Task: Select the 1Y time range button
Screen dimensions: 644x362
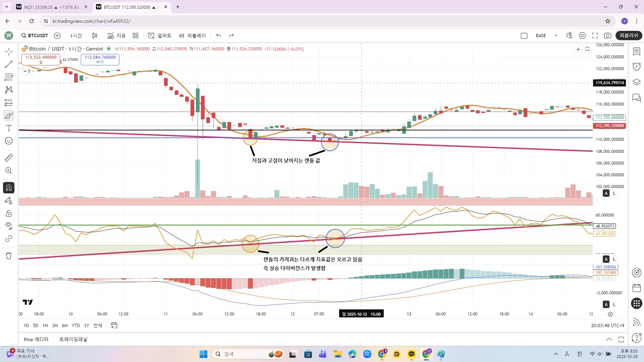Action: [87, 325]
